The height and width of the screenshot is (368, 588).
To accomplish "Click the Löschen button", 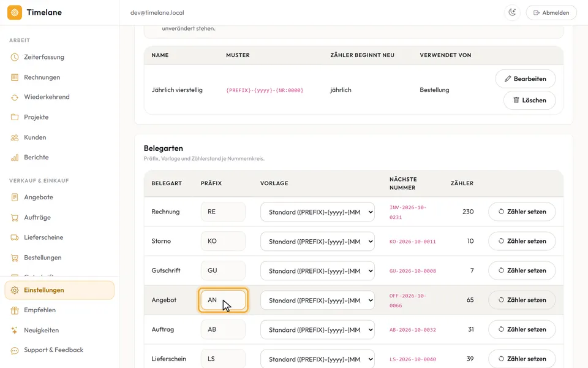I will pyautogui.click(x=529, y=100).
